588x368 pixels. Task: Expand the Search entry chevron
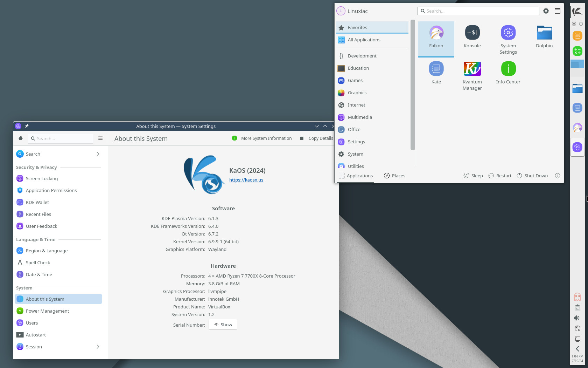tap(98, 154)
